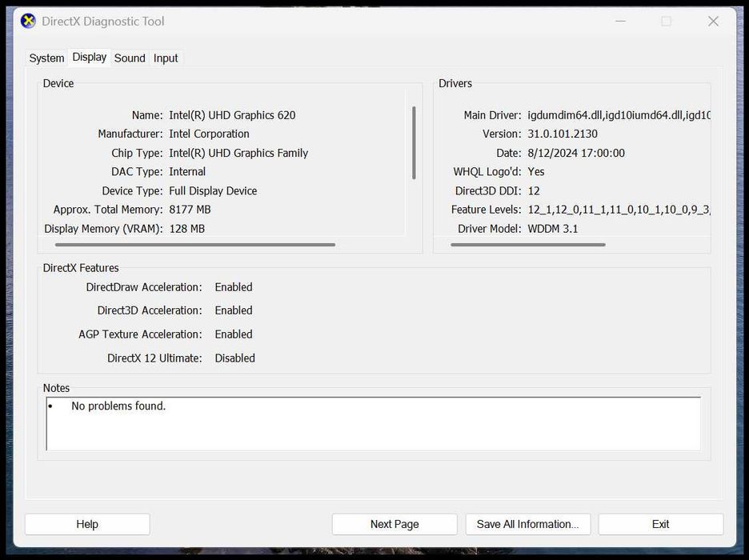Click the Direct3D DDI value 12
749x560 pixels.
point(534,191)
